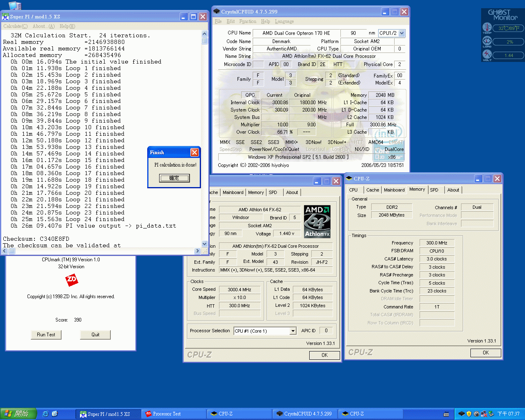Click the QPC button in CrystalCPUID
525x420 pixels.
click(250, 95)
